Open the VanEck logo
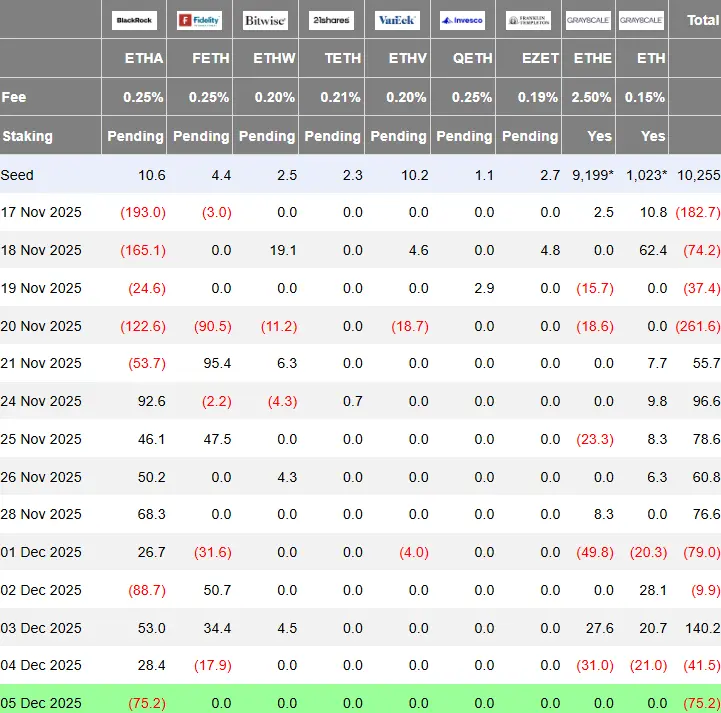This screenshot has height=713, width=721. pyautogui.click(x=397, y=20)
